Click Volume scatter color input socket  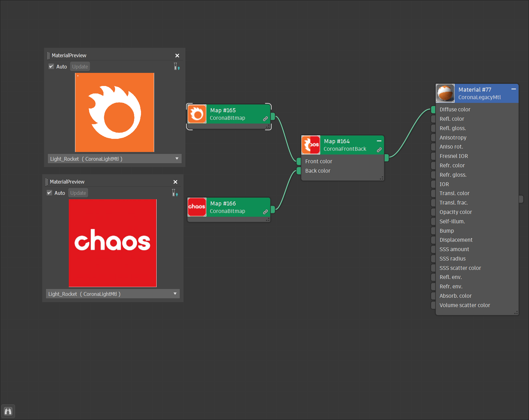[x=433, y=305]
